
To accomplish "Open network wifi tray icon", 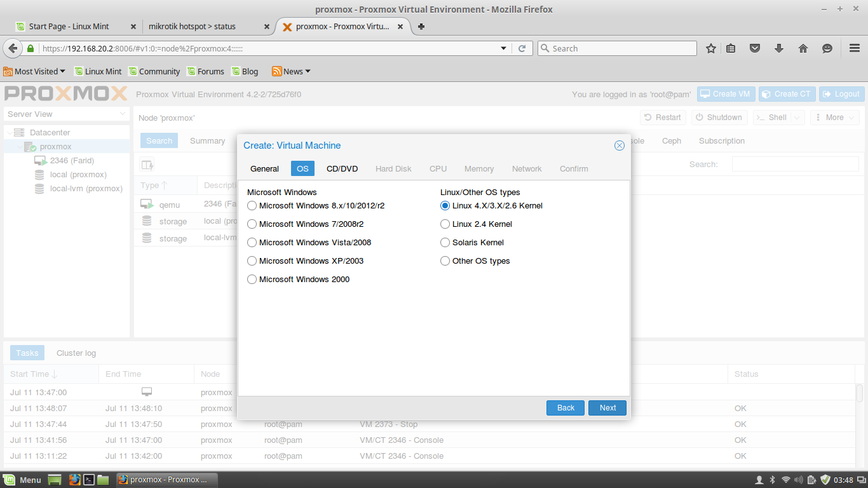I will [786, 480].
